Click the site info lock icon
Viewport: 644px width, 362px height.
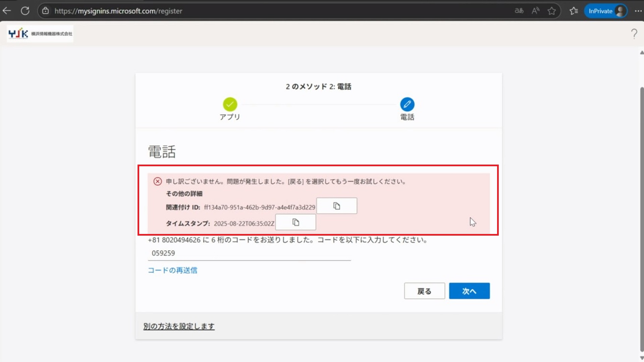(45, 11)
